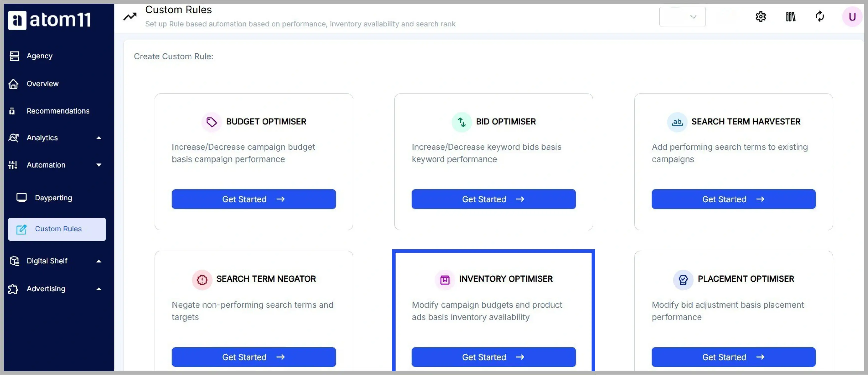Click the Search Term Harvester icon
Viewport: 868px width, 375px height.
(x=676, y=121)
